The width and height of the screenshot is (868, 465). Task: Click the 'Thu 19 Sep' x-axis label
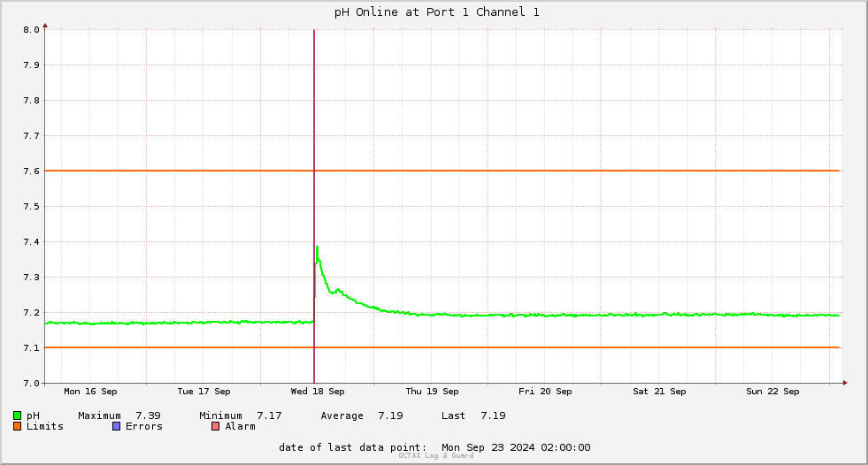point(432,392)
